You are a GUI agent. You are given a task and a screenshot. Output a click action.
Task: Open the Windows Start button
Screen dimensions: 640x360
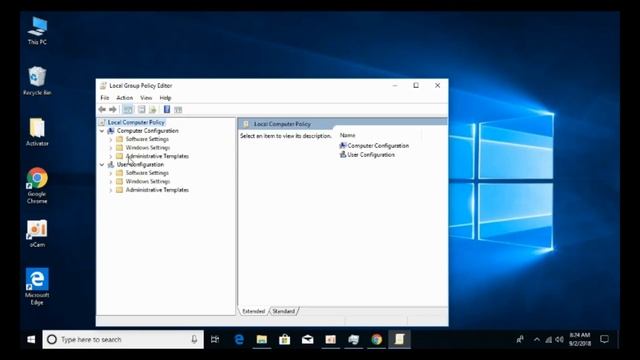click(31, 339)
